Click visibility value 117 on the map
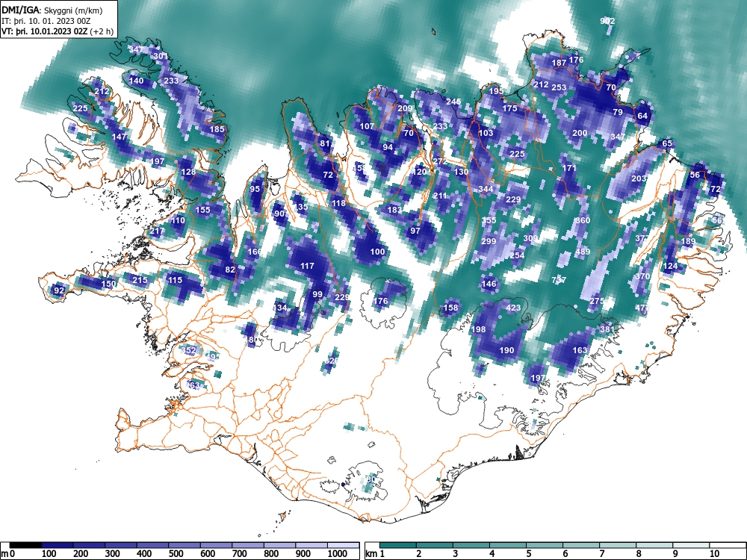 point(307,266)
